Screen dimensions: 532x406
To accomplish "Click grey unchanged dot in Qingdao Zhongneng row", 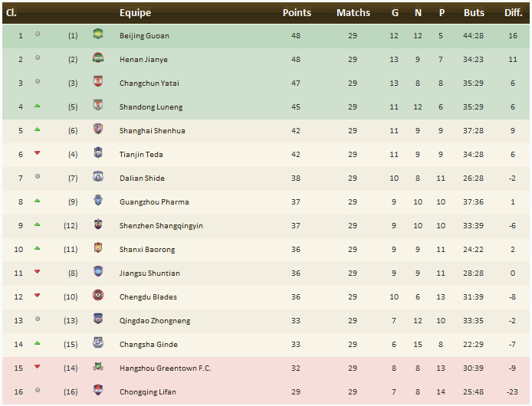I will pyautogui.click(x=37, y=319).
